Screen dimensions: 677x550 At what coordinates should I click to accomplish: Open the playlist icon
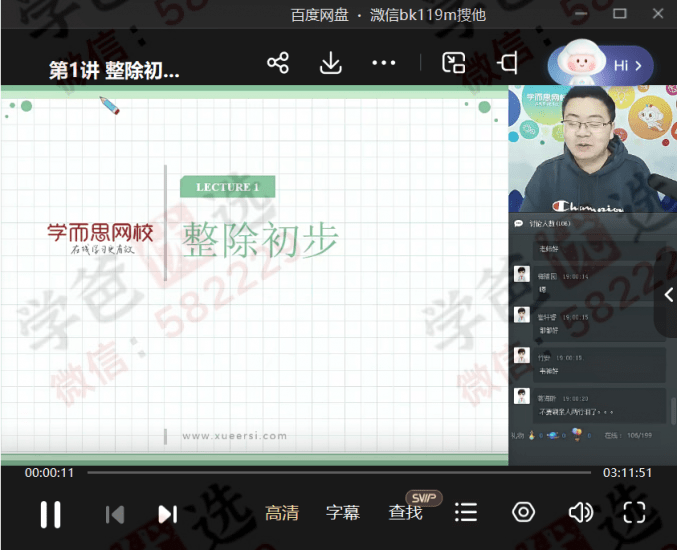coord(466,512)
